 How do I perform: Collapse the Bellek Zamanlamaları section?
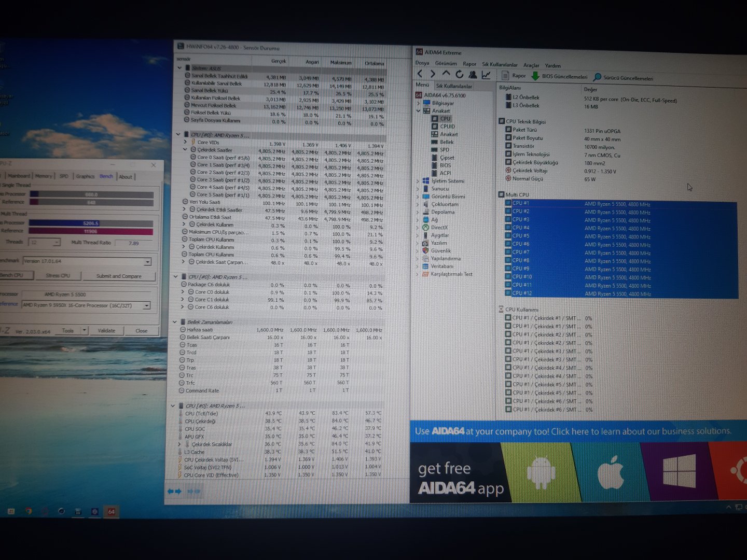pyautogui.click(x=175, y=321)
